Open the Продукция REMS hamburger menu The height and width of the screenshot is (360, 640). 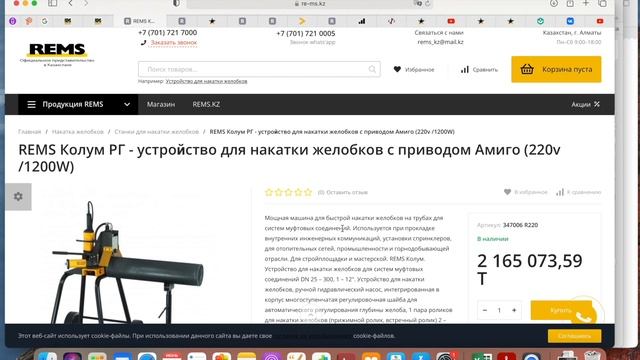pos(31,104)
